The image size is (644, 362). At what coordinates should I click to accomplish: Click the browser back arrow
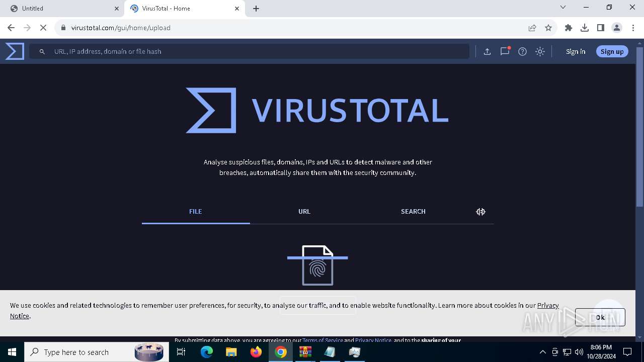(11, 28)
